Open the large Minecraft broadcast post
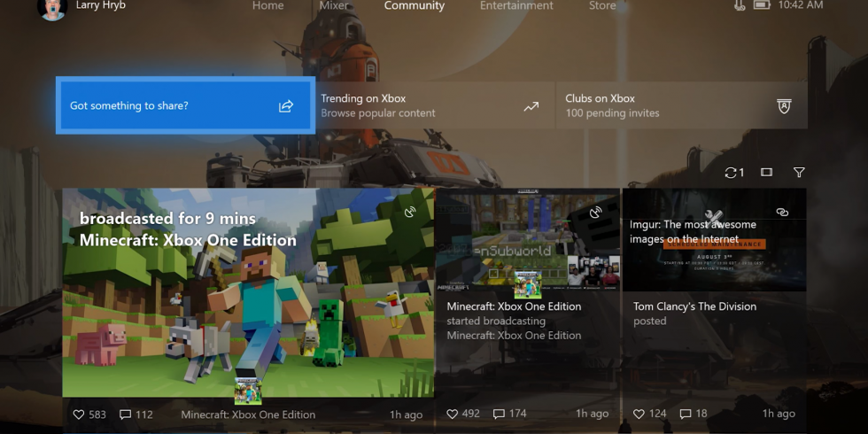Image resolution: width=868 pixels, height=434 pixels. (x=248, y=292)
